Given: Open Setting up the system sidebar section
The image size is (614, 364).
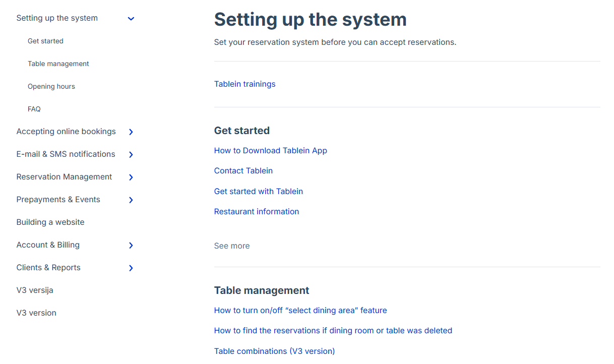Looking at the screenshot, I should [x=57, y=18].
